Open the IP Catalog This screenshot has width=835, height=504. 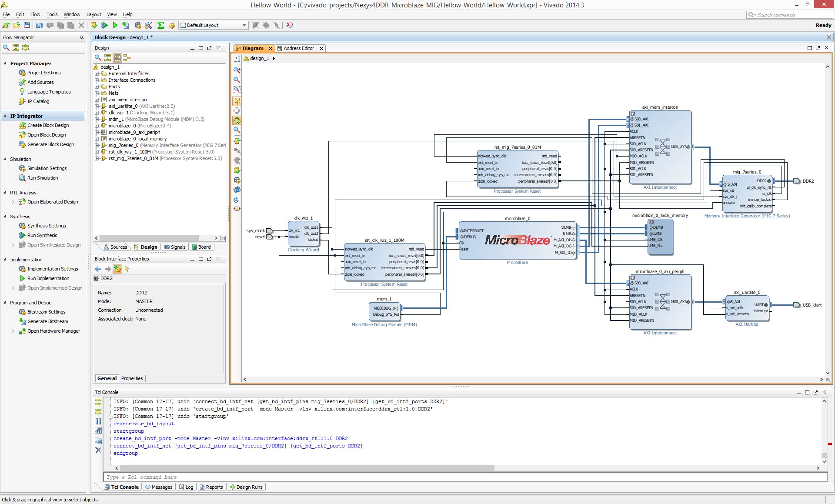tap(38, 101)
